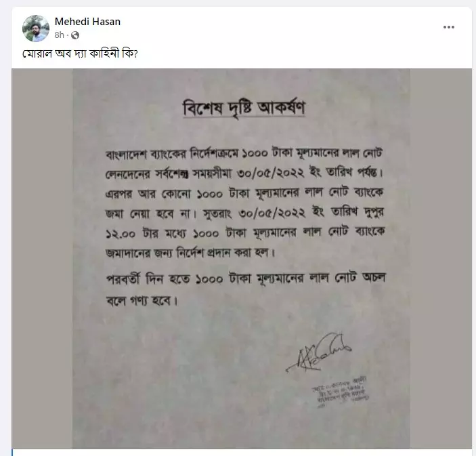Open the notice photo in viewer
The image size is (476, 456).
pyautogui.click(x=241, y=259)
